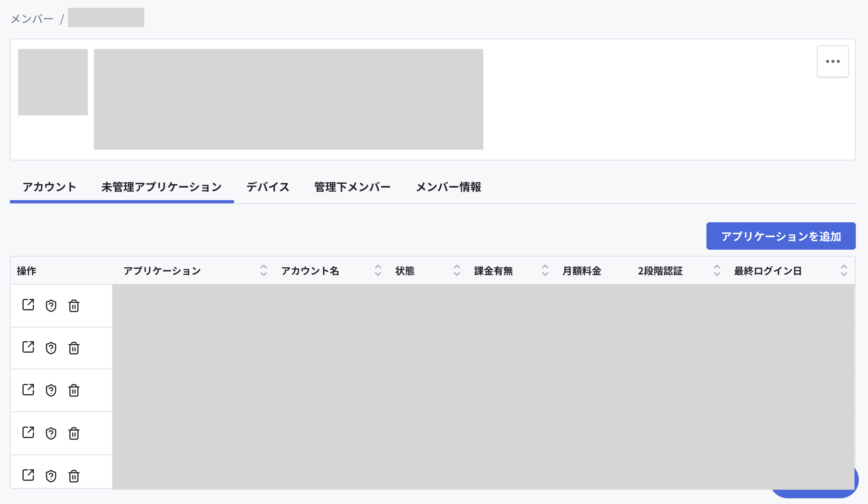This screenshot has width=868, height=504.
Task: Open external link icon in third row
Action: [28, 390]
